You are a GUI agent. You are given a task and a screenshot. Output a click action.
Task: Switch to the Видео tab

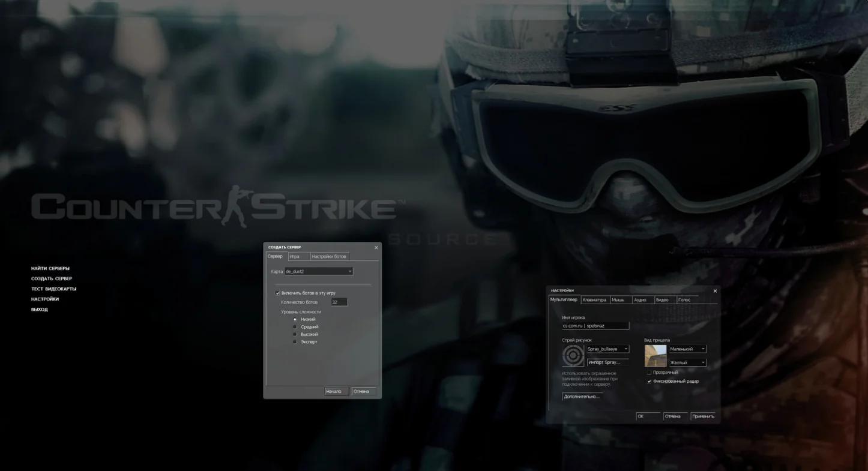tap(662, 300)
